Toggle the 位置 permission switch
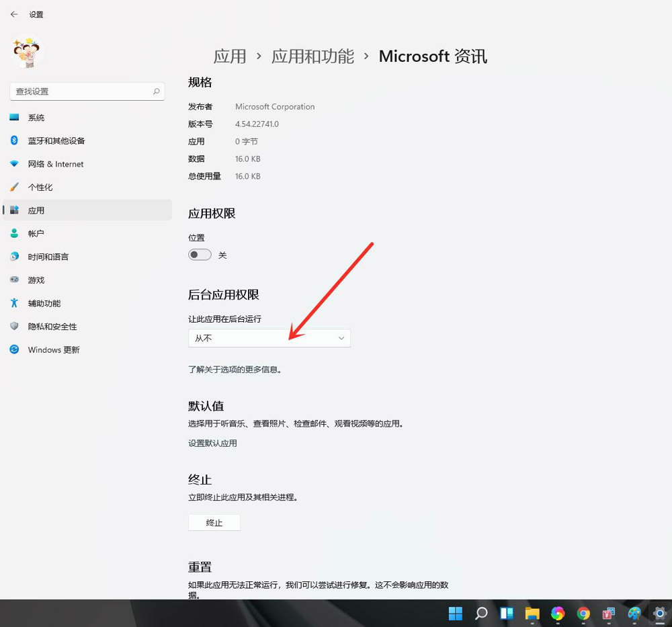 [x=200, y=255]
